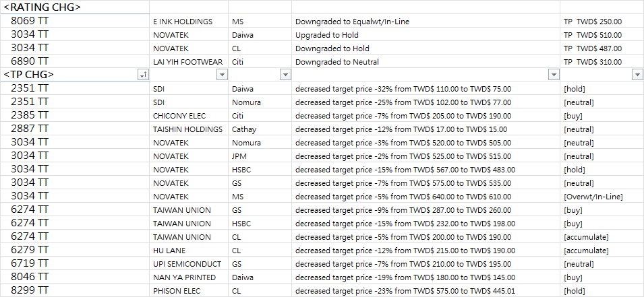Screen dimensions: 644x297
Task: Open the sorted filter on TP CHG header
Action: (144, 75)
